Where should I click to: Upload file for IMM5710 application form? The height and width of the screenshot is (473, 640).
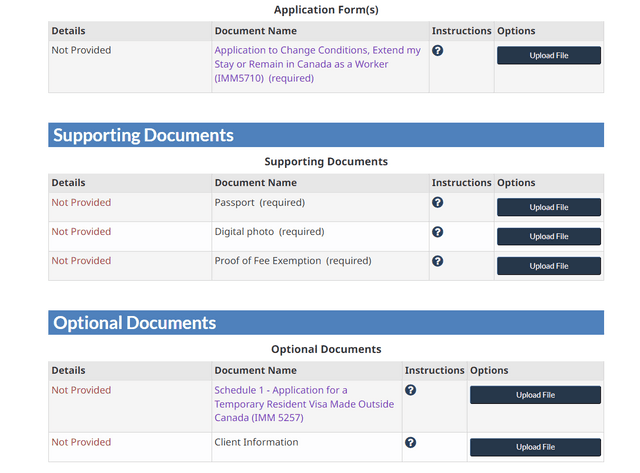549,56
